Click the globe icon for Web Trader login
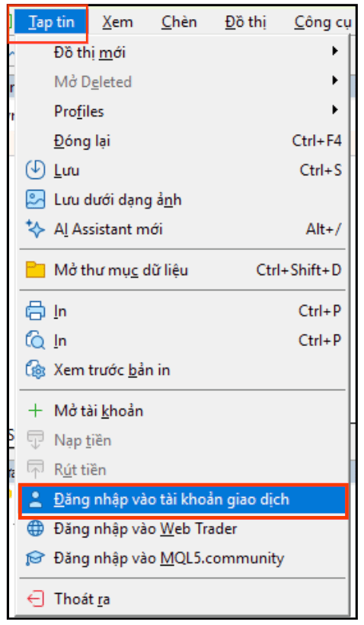 coord(35,529)
